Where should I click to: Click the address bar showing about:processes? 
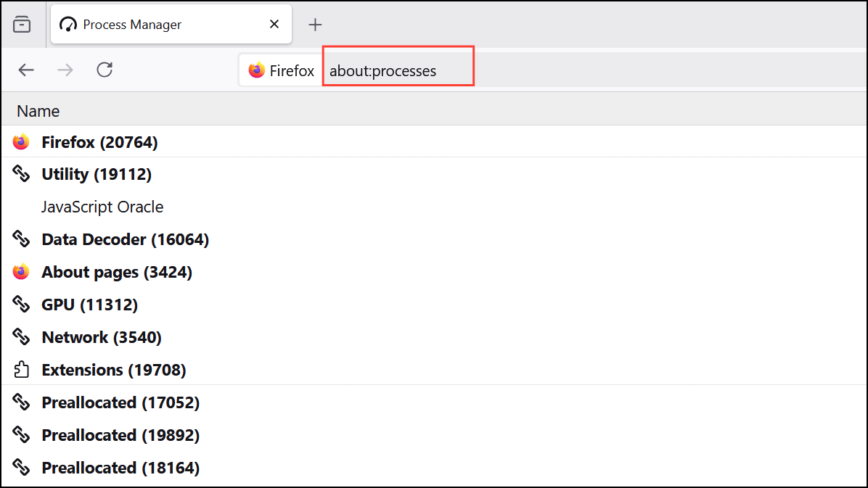[x=398, y=70]
